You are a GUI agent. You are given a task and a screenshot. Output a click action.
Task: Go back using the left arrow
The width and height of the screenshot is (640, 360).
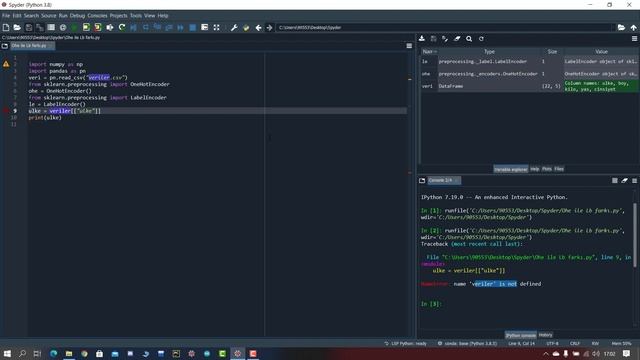pyautogui.click(x=258, y=27)
